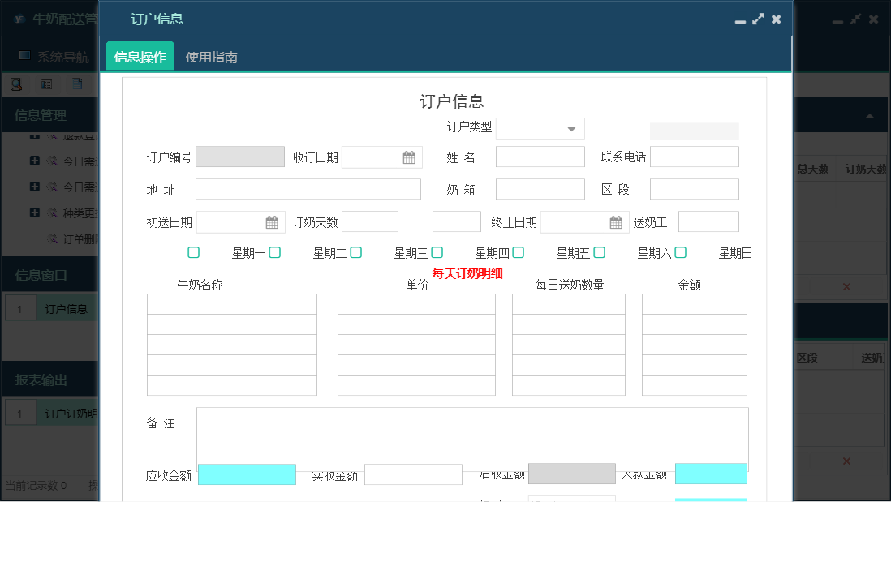Select the search/magnifier toolbar icon
This screenshot has width=891, height=588.
point(18,84)
